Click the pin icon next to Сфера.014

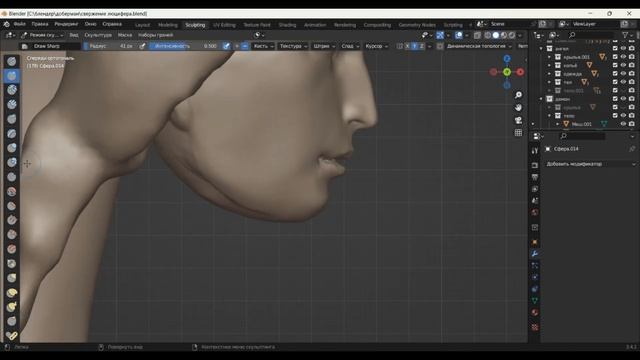(x=632, y=149)
